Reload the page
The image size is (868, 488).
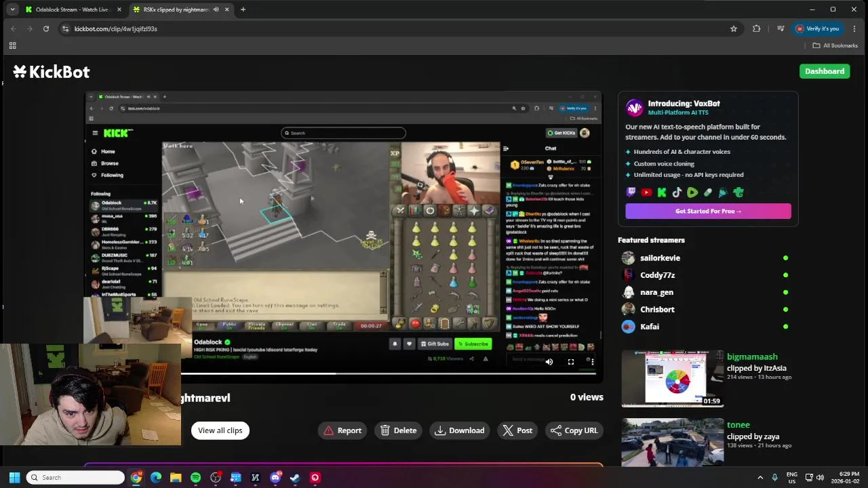coord(46,28)
